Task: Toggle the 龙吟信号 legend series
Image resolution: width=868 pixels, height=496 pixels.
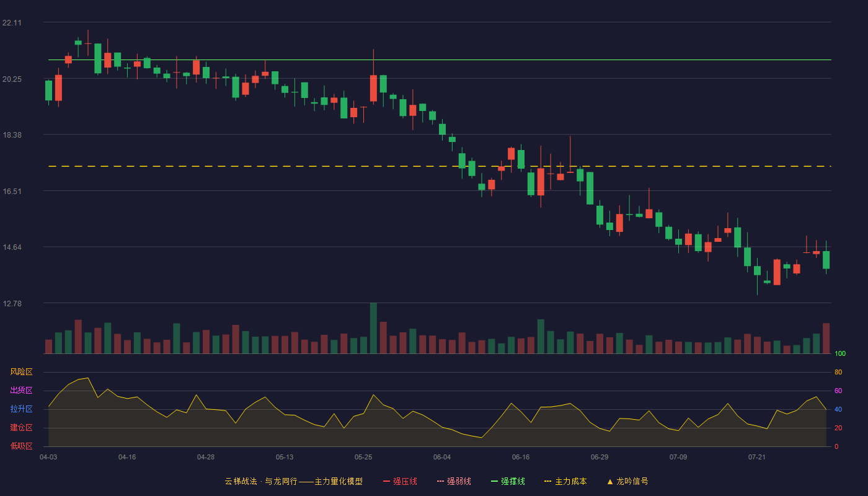Action: point(627,481)
